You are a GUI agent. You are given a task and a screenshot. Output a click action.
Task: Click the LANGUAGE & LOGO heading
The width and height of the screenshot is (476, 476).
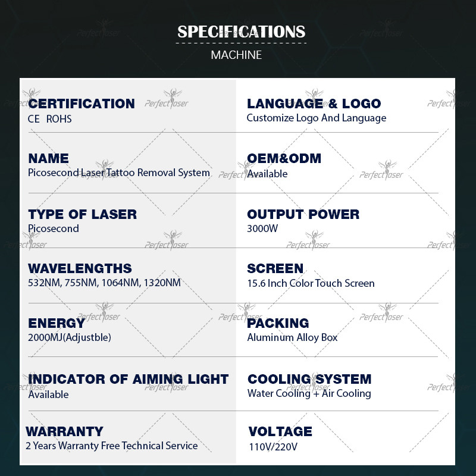[x=314, y=104]
